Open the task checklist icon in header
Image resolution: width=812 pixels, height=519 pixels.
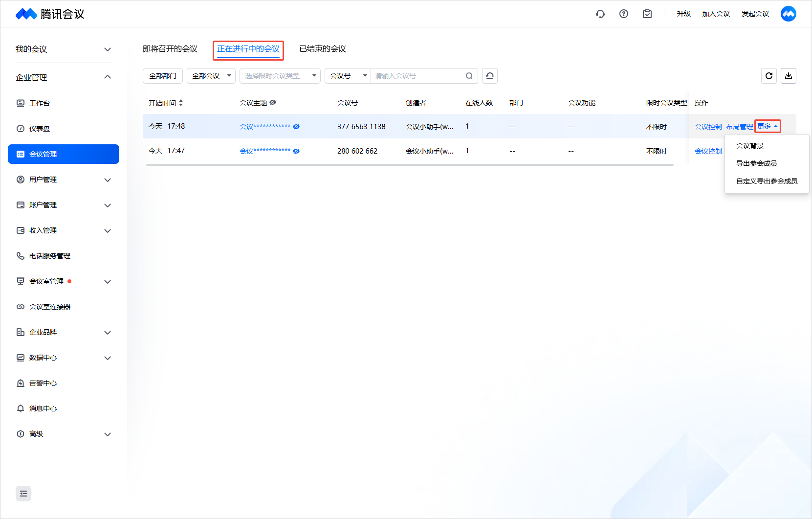coord(647,14)
